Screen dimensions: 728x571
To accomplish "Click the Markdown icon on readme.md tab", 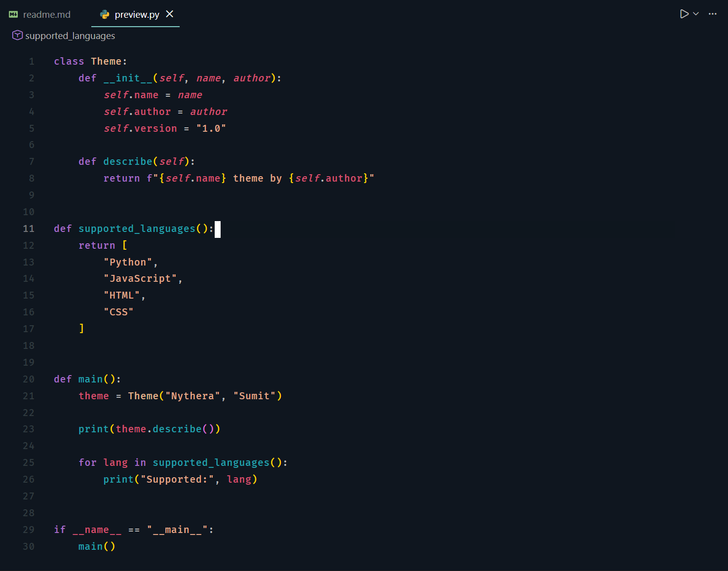I will [x=13, y=14].
